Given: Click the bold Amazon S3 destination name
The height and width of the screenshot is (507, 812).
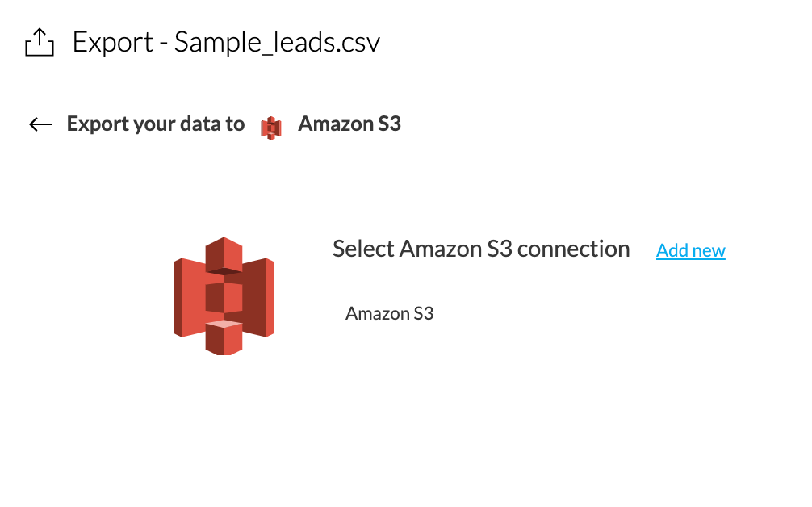Looking at the screenshot, I should click(349, 124).
